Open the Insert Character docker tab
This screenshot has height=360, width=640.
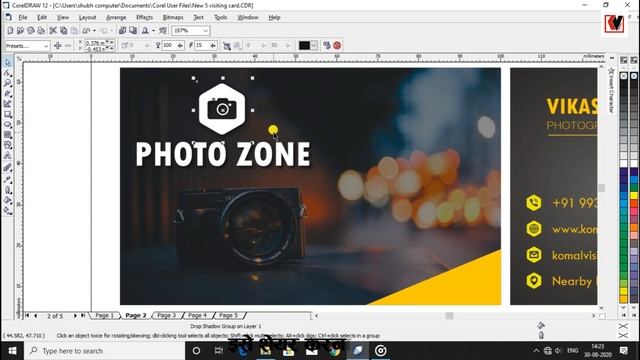[611, 91]
